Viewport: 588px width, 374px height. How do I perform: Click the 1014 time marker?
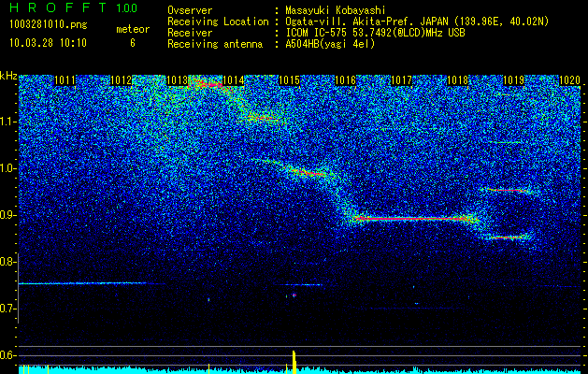coord(234,80)
